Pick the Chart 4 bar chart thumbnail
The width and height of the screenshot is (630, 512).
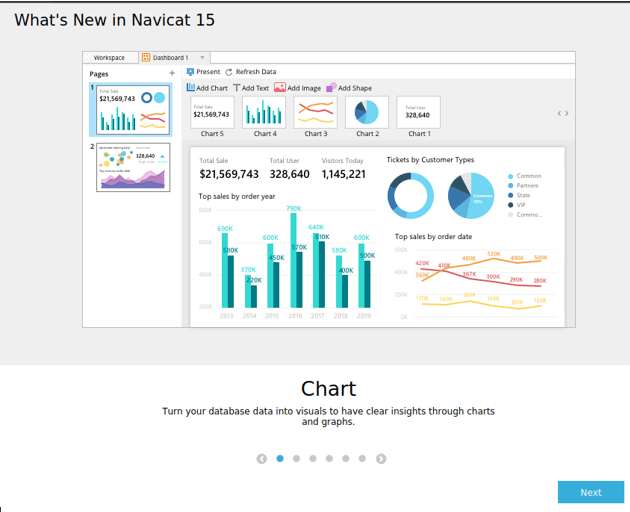(x=264, y=112)
